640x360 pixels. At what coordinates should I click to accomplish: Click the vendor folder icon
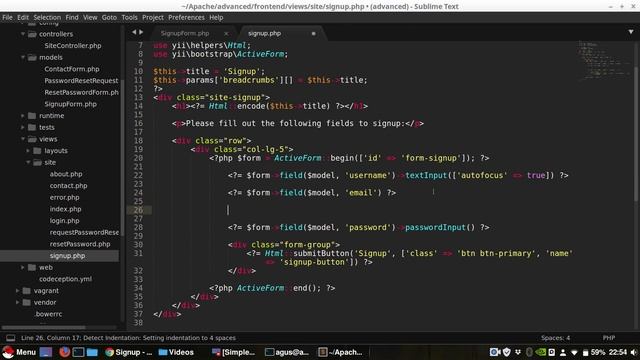point(27,302)
